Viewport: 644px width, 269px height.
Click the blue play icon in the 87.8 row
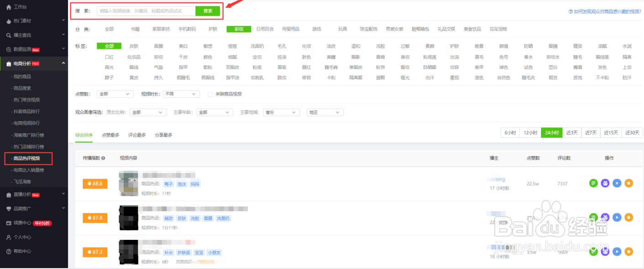[x=617, y=217]
